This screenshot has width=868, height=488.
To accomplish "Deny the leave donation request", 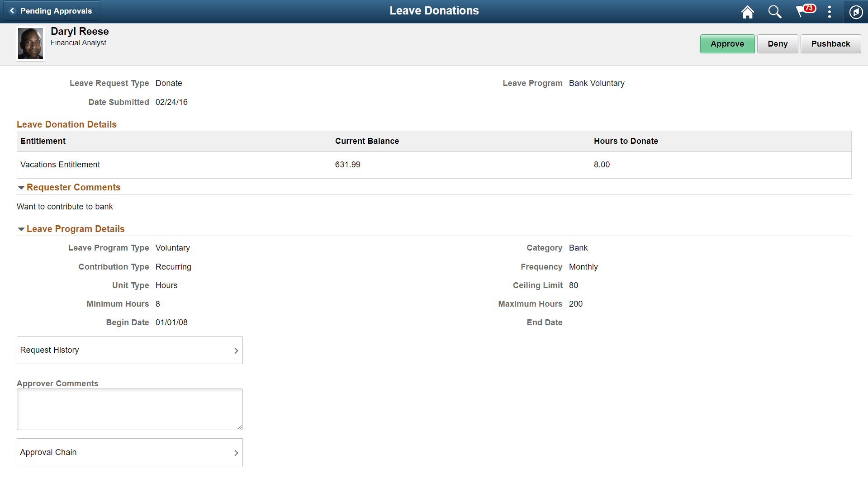I will 777,43.
